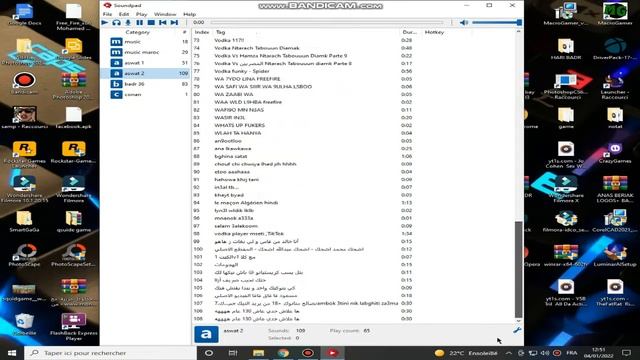
Task: Open the PhotoScape desktop shortcut
Action: (x=24, y=256)
